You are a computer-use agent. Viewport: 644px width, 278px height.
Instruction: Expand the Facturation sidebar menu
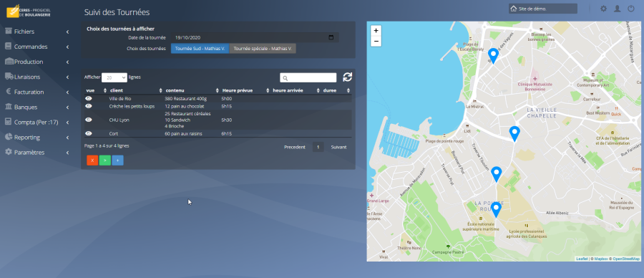click(37, 92)
